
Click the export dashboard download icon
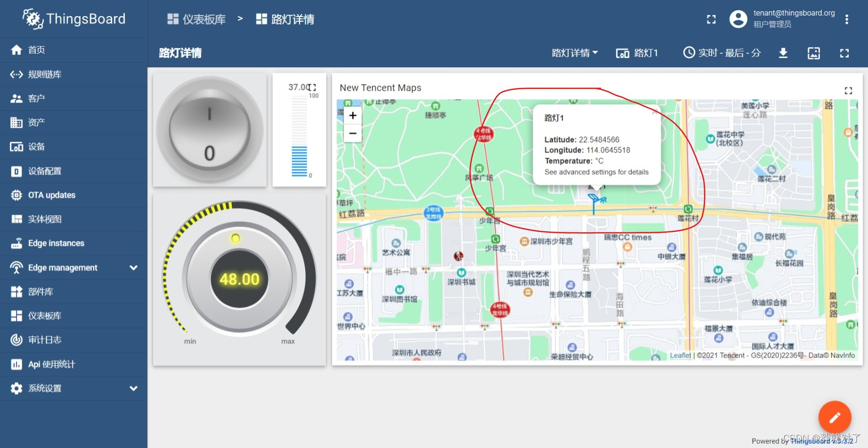click(783, 53)
